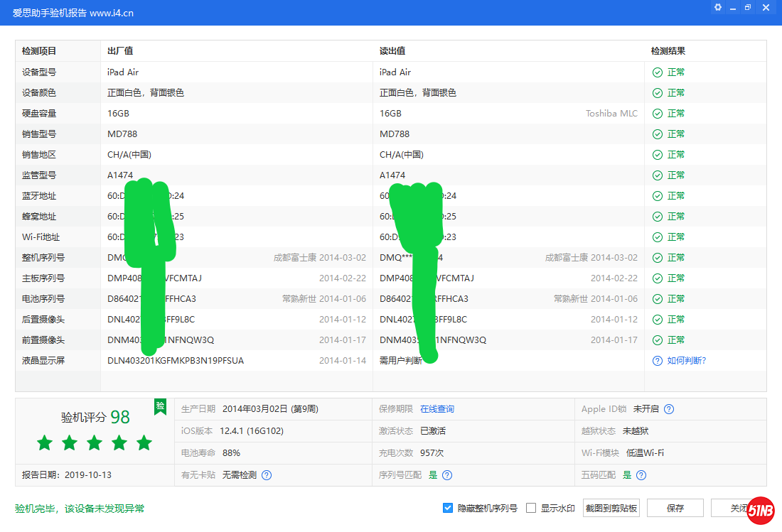The image size is (782, 532).
Task: Click question icon next to 序列号匹配
Action: pos(447,475)
